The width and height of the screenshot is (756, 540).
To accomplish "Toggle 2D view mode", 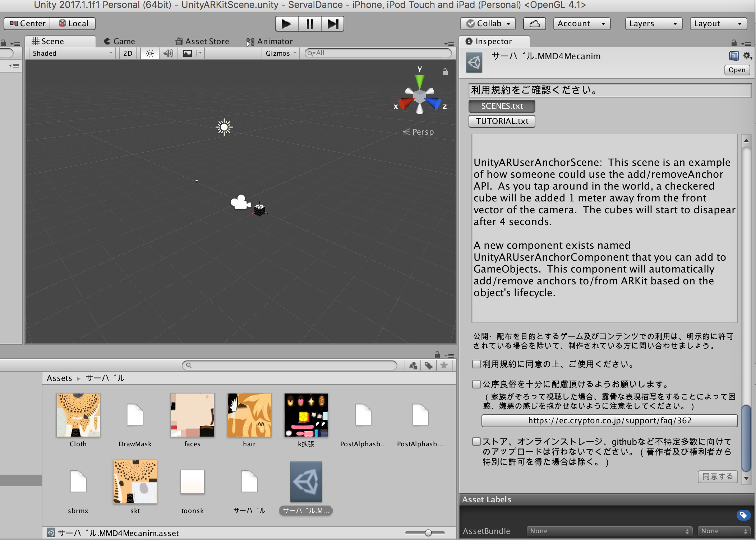I will tap(128, 53).
